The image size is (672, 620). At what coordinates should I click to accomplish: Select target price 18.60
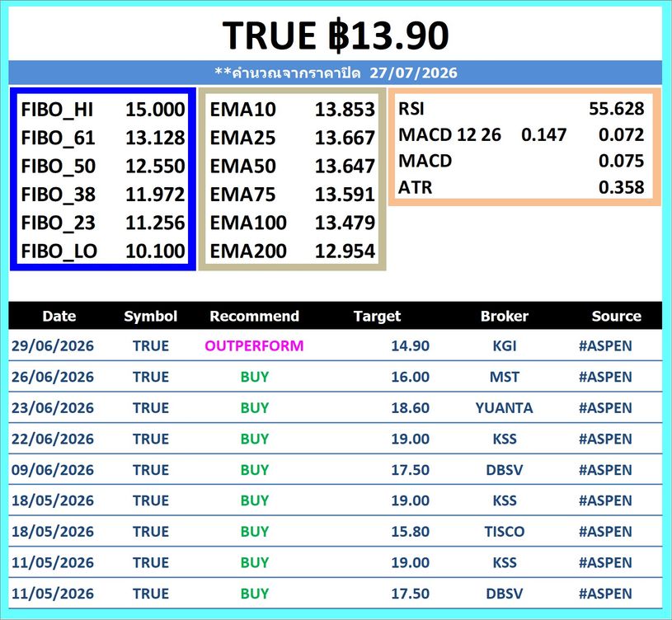(x=410, y=407)
